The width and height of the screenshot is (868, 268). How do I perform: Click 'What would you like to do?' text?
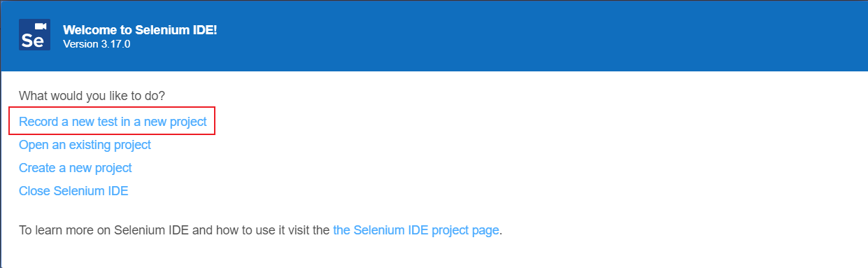[97, 95]
